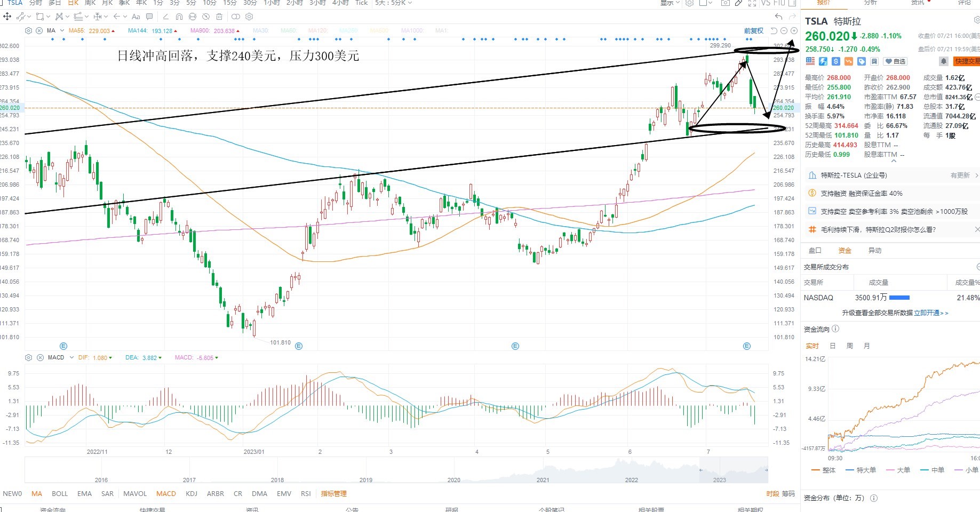980x512 pixels.
Task: Toggle the KDJ sub-indicator
Action: (x=192, y=494)
